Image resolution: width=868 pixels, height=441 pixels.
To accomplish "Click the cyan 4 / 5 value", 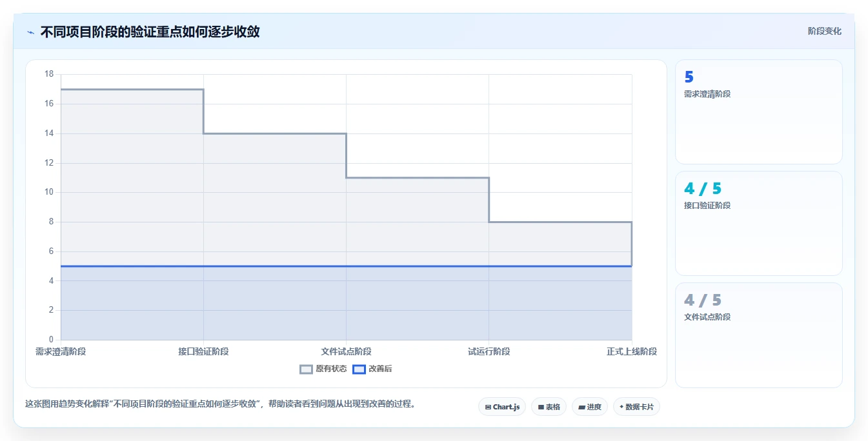I will tap(703, 189).
